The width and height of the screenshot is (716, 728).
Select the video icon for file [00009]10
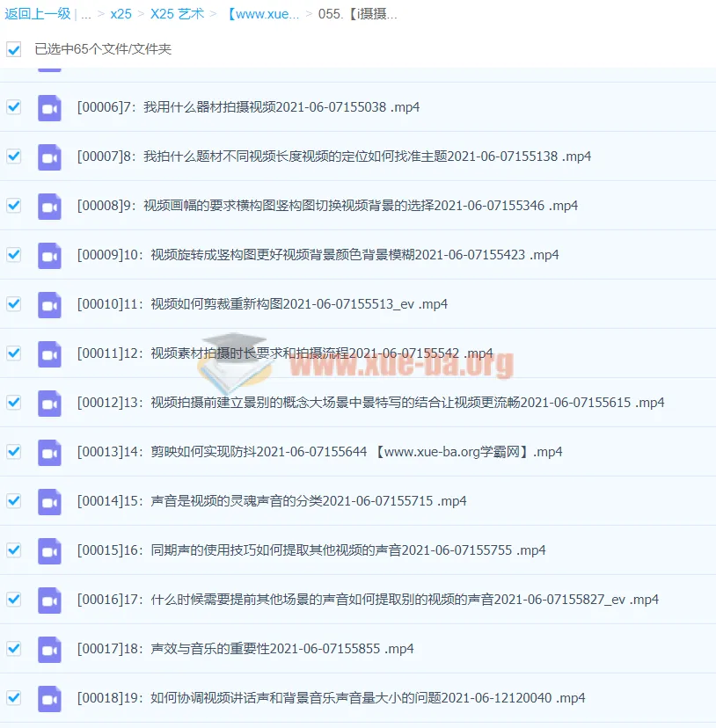coord(49,255)
